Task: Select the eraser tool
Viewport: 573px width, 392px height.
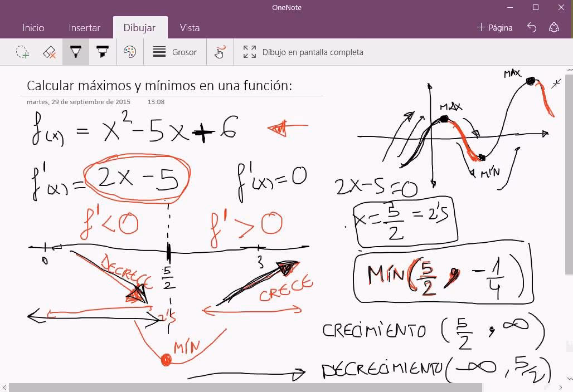Action: tap(49, 52)
